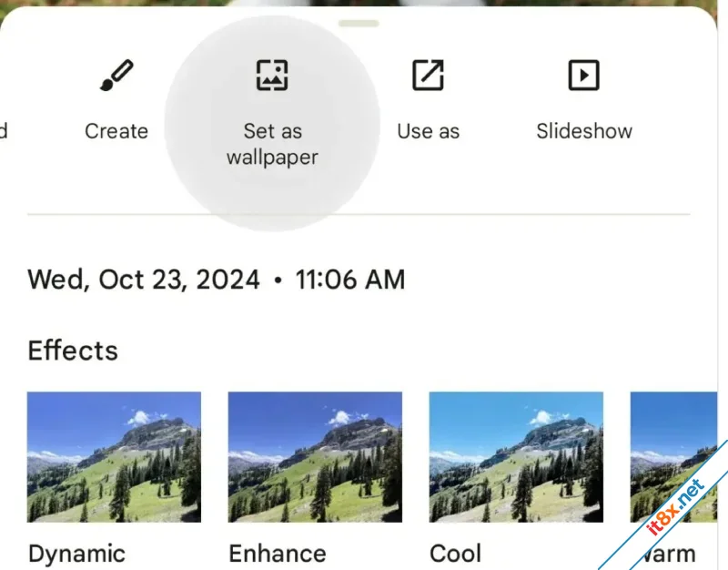
Task: Click the Cool effect label
Action: pos(456,554)
